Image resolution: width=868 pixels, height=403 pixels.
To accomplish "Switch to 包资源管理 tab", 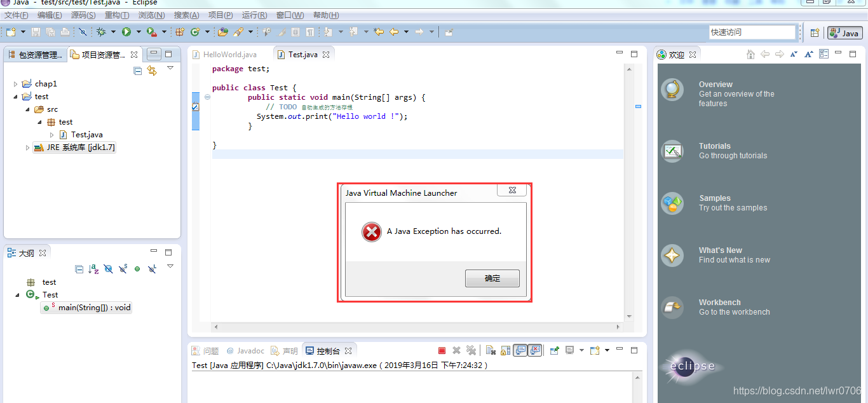I will [x=36, y=55].
